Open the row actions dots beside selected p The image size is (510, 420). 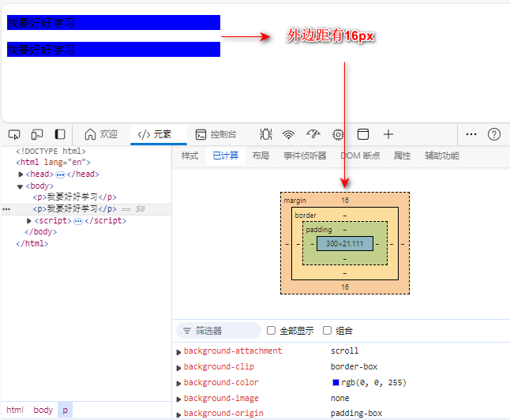(6, 209)
